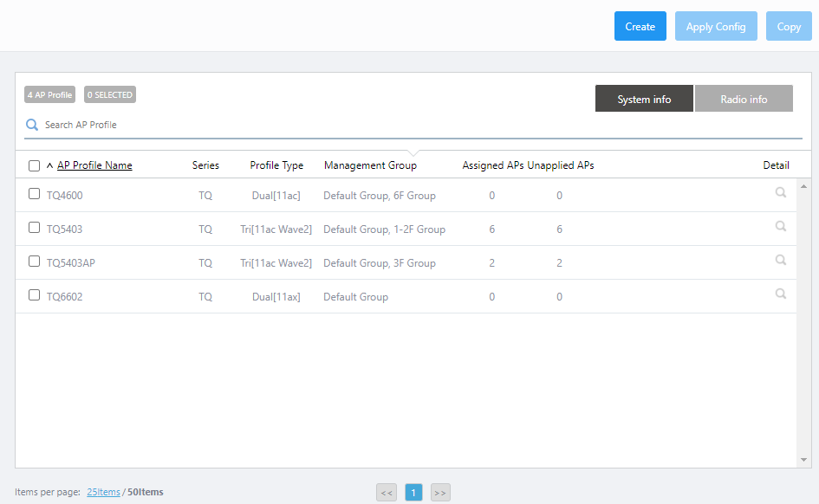Select page 1 in pagination
This screenshot has width=819, height=504.
(x=413, y=493)
